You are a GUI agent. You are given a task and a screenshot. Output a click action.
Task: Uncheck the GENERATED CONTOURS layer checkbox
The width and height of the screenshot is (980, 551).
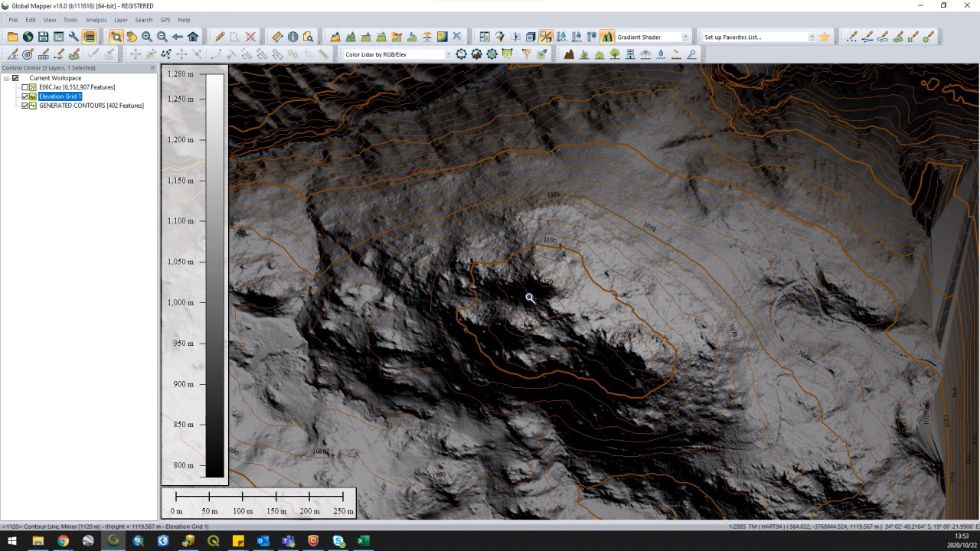tap(25, 106)
